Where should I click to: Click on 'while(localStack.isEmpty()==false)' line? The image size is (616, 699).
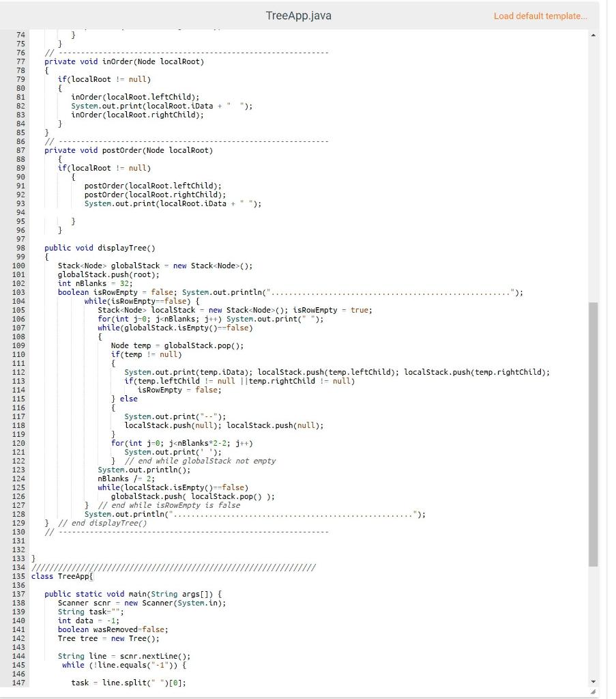(x=173, y=487)
